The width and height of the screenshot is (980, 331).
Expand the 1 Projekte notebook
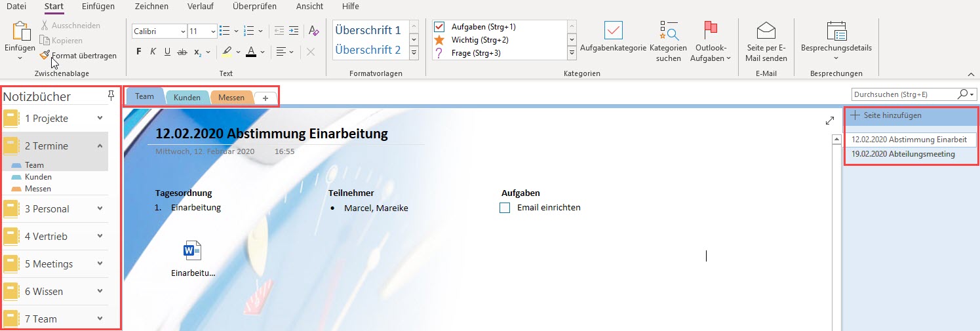(x=100, y=118)
